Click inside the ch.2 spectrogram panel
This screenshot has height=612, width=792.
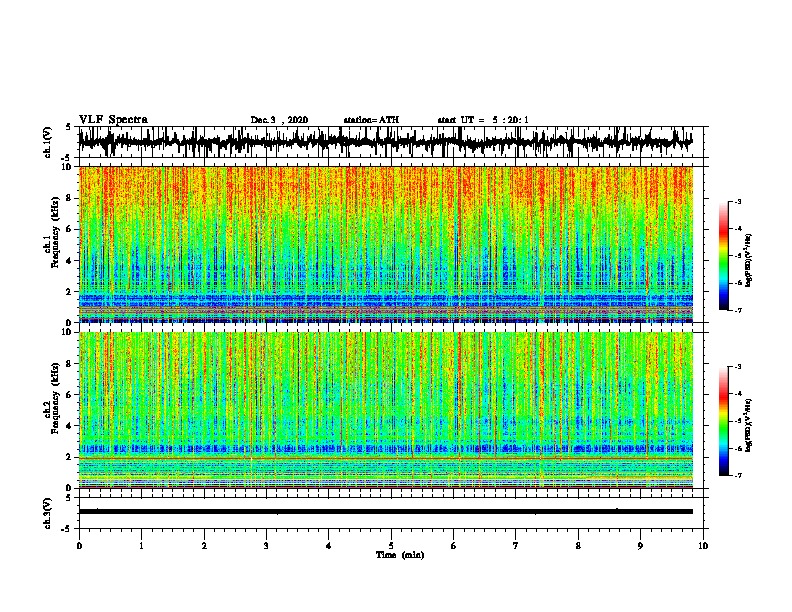click(386, 410)
